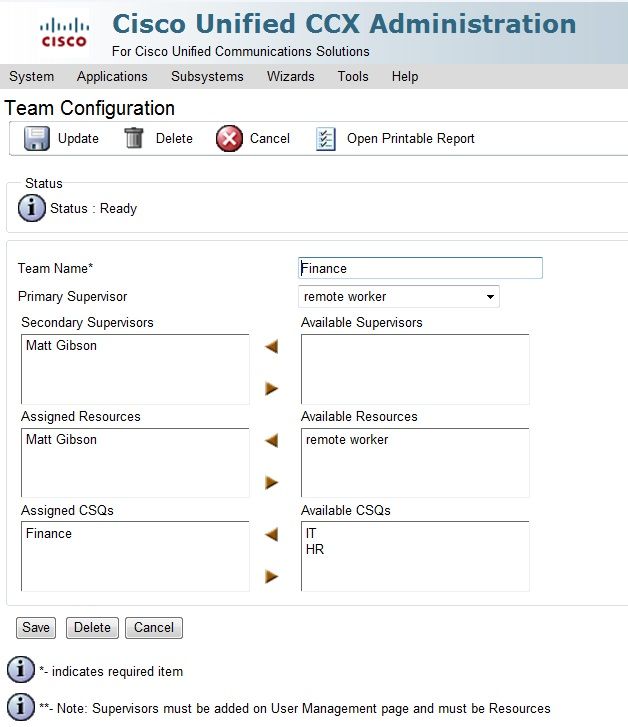Click the bottom Cancel button
Screen dimensions: 628x727
[154, 628]
